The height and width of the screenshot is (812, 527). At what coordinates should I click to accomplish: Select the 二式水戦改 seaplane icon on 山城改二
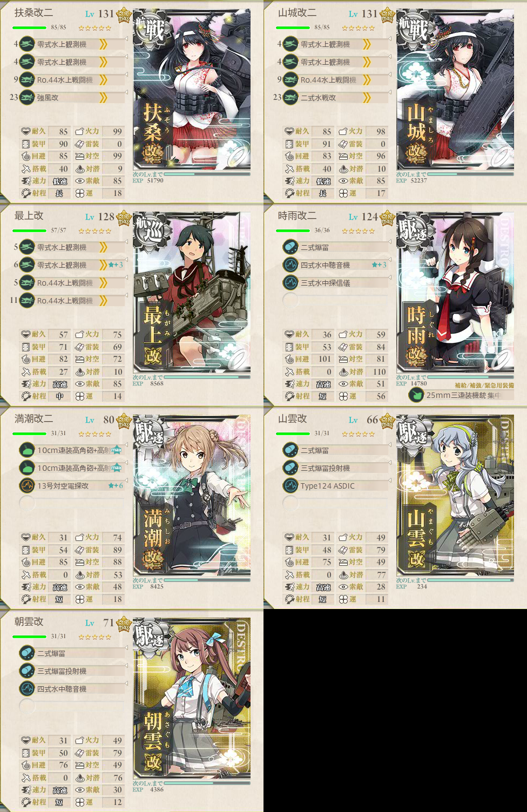(x=290, y=98)
